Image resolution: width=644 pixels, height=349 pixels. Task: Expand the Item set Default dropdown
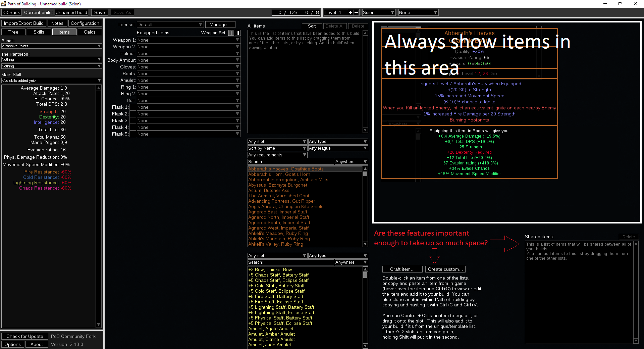pyautogui.click(x=170, y=24)
